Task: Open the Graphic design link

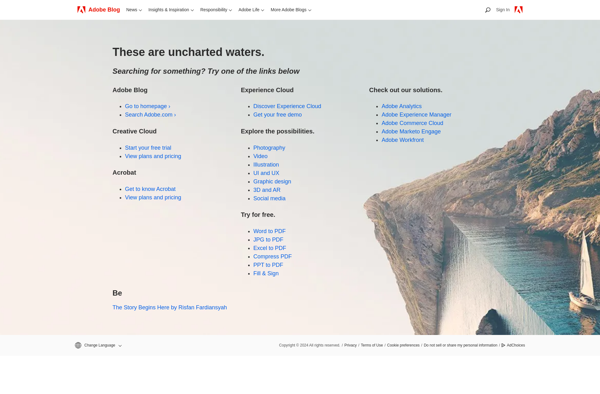Action: coord(272,181)
